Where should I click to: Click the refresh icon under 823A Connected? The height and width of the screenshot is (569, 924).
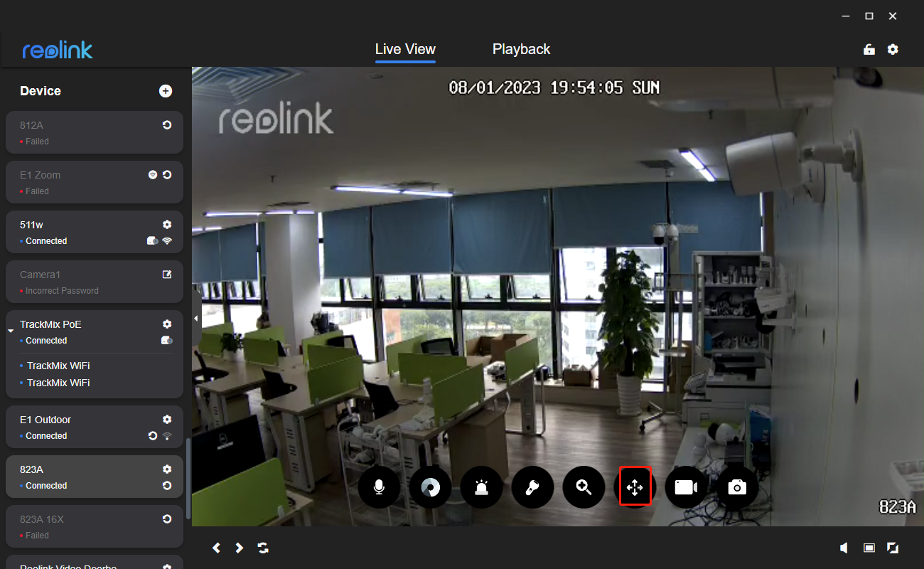[167, 486]
